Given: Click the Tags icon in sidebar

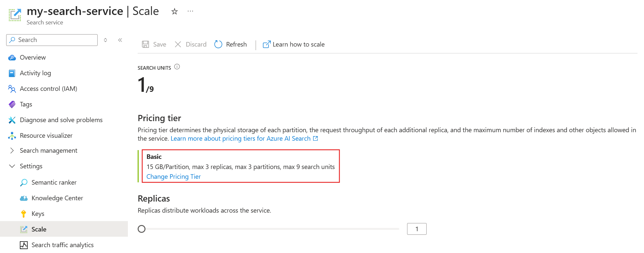Looking at the screenshot, I should 12,105.
